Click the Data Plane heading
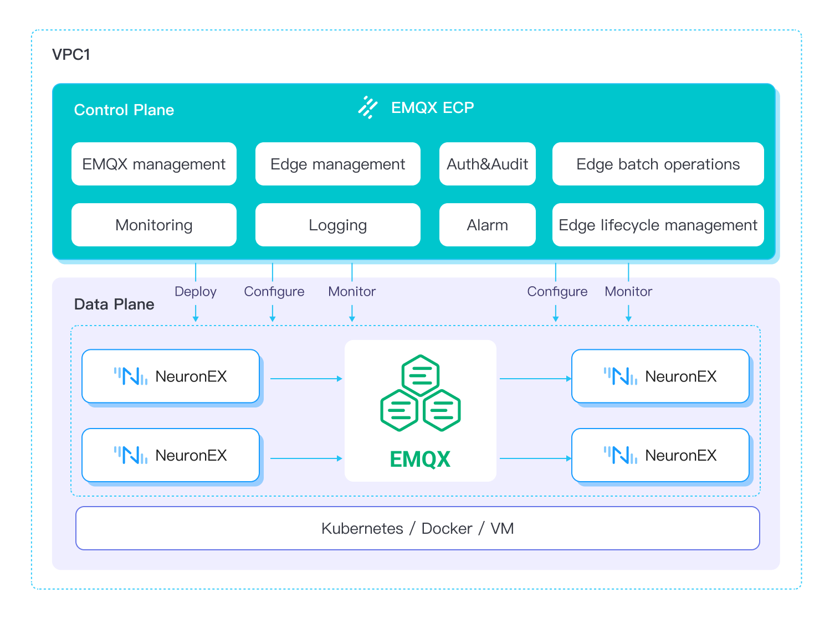 114,305
